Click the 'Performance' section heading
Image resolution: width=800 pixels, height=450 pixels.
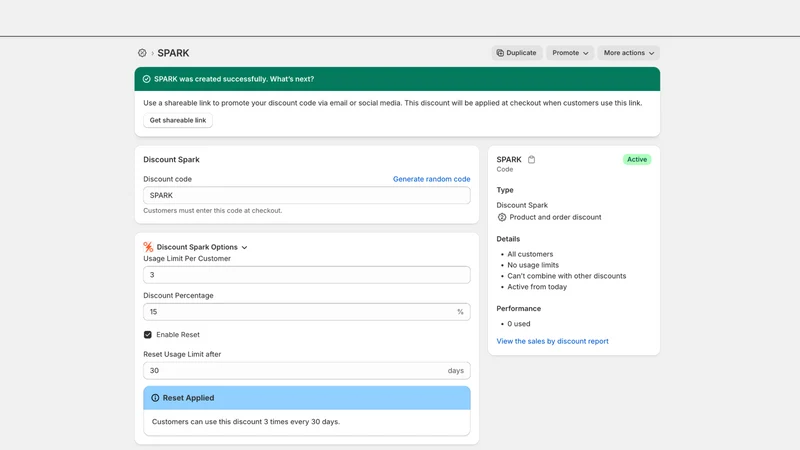[518, 309]
